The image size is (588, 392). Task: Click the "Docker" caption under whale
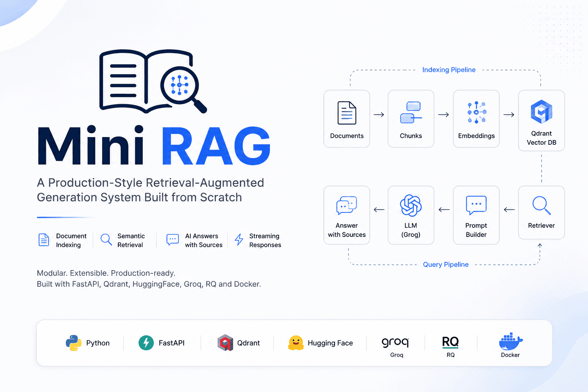pyautogui.click(x=510, y=355)
